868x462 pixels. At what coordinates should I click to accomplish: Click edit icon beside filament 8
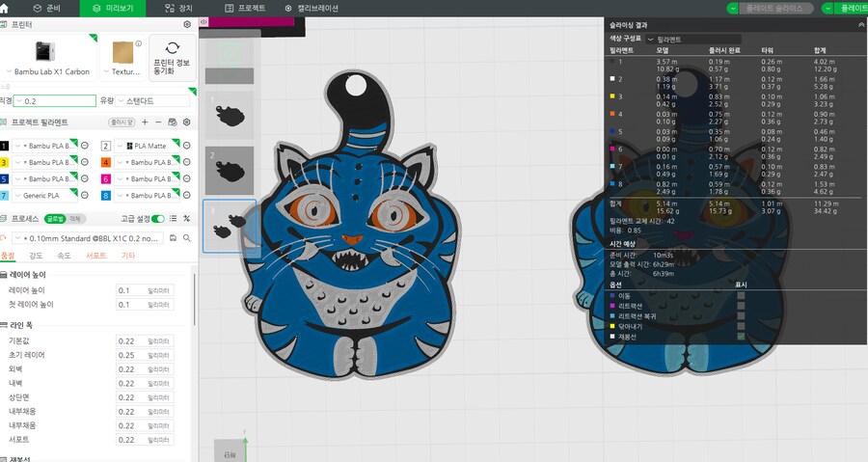[x=187, y=196]
